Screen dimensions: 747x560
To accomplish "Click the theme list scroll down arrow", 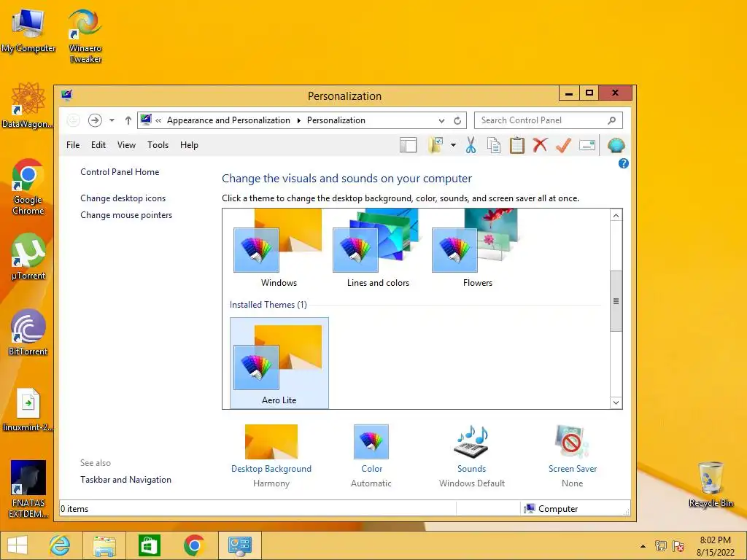I will (x=616, y=402).
